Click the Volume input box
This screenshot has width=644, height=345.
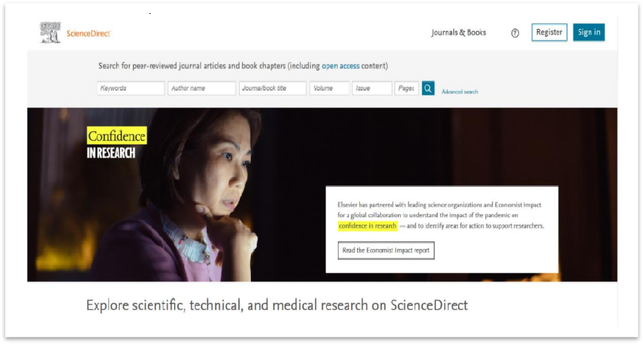[329, 88]
